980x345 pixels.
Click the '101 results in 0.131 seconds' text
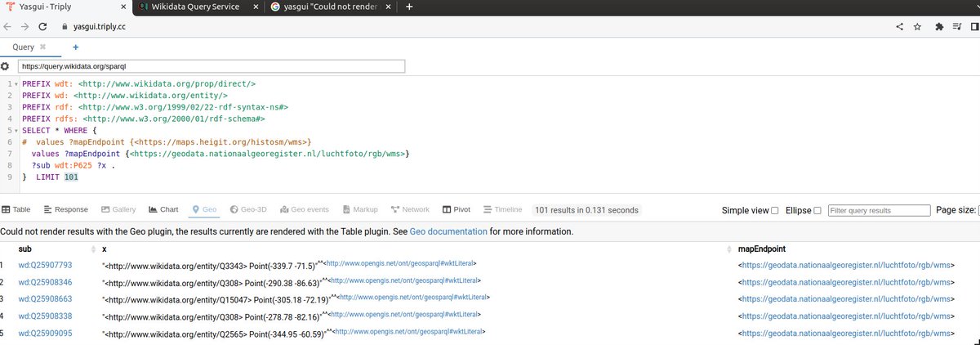(586, 210)
